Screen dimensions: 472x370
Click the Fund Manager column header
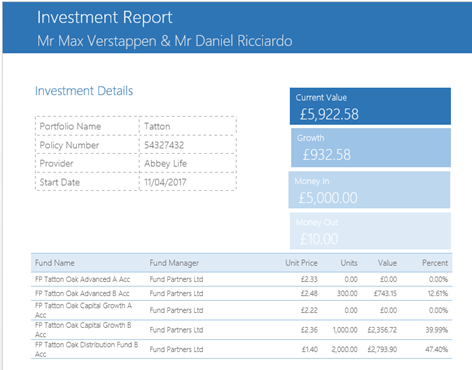pos(174,263)
